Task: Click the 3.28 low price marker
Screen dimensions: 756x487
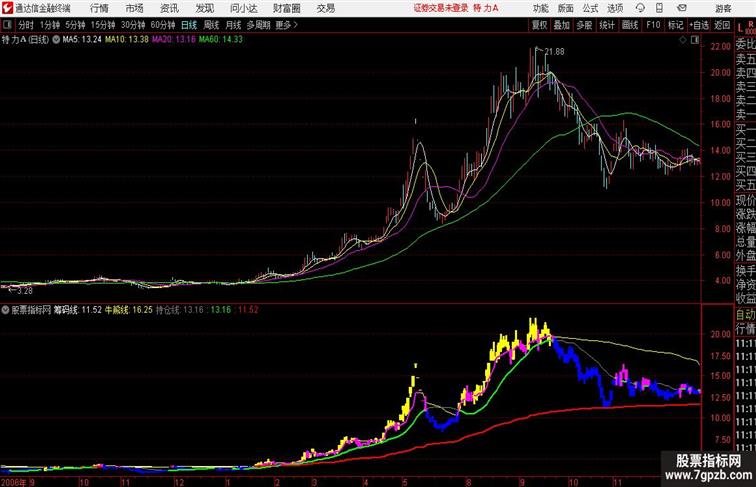Action: click(25, 291)
